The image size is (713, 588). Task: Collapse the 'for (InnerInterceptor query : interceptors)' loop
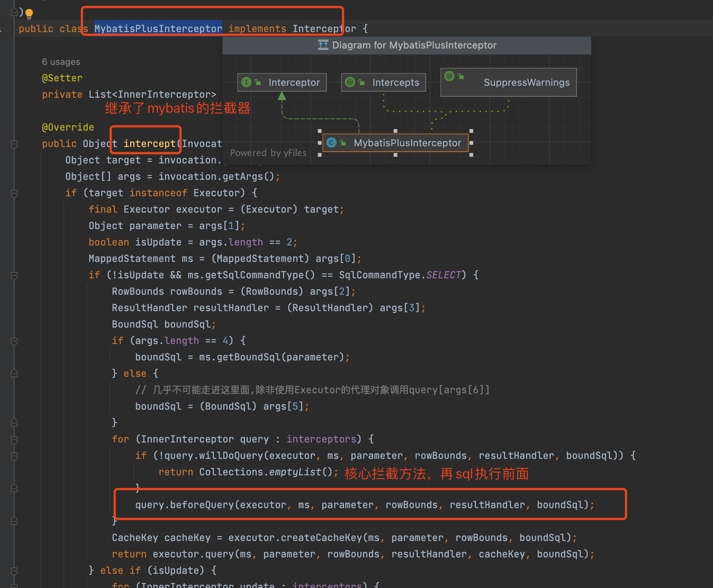pyautogui.click(x=14, y=440)
